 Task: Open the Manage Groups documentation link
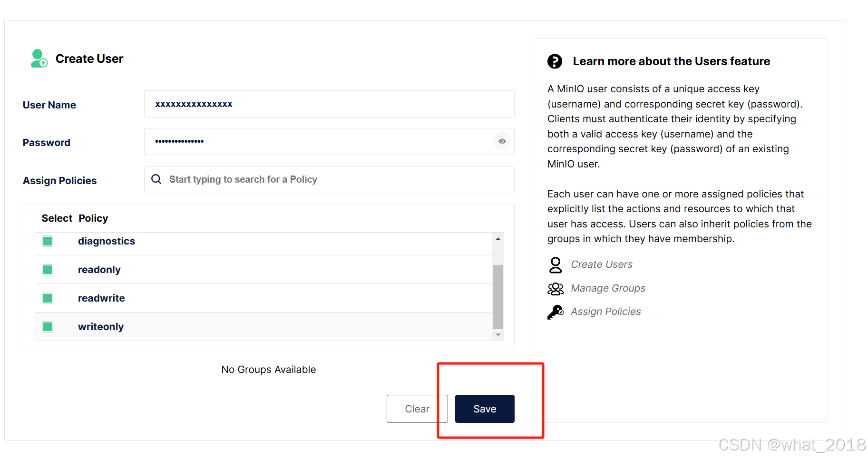point(608,288)
